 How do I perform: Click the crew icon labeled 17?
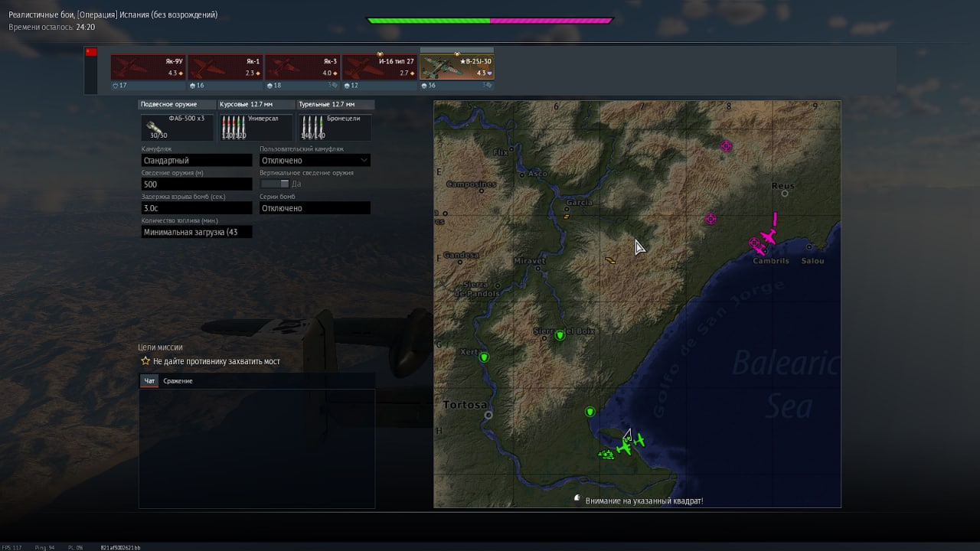click(x=116, y=86)
